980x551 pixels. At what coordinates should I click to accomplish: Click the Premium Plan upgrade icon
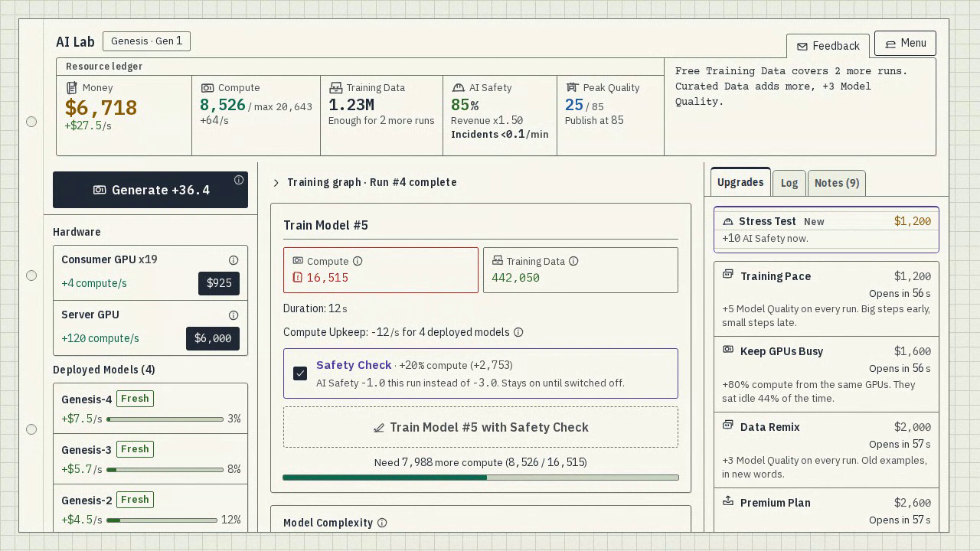[x=728, y=500]
